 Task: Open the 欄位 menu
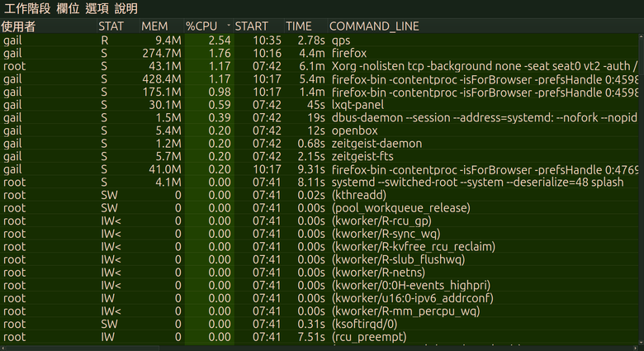(68, 8)
